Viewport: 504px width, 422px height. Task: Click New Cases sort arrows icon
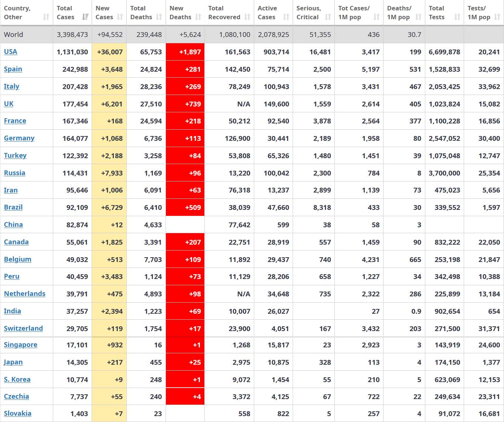(120, 17)
